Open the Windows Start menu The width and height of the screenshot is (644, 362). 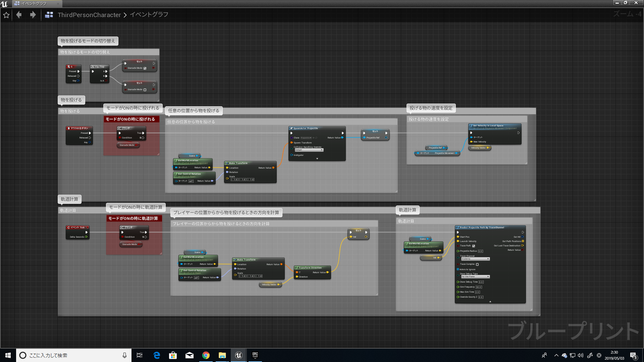pos(8,355)
